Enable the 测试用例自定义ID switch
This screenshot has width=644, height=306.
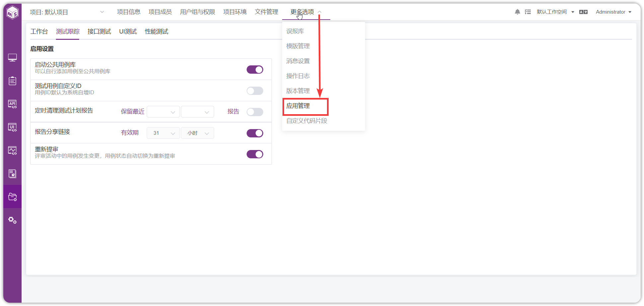tap(255, 91)
